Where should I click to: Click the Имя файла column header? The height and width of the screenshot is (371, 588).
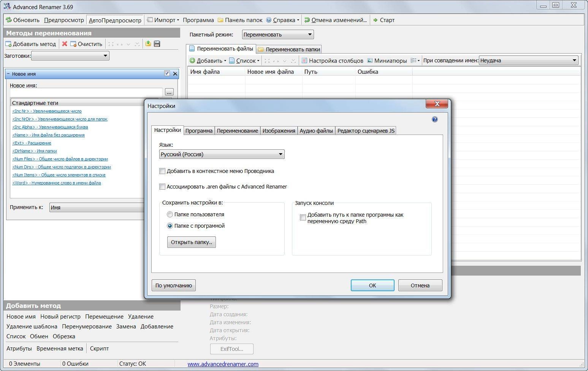point(217,71)
